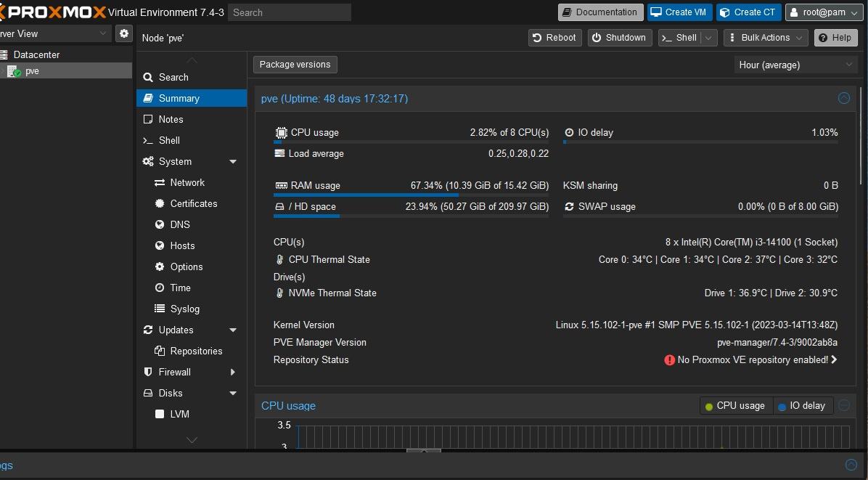Open the Syslog menu item
Screen dimensions: 868x480
tap(192, 309)
